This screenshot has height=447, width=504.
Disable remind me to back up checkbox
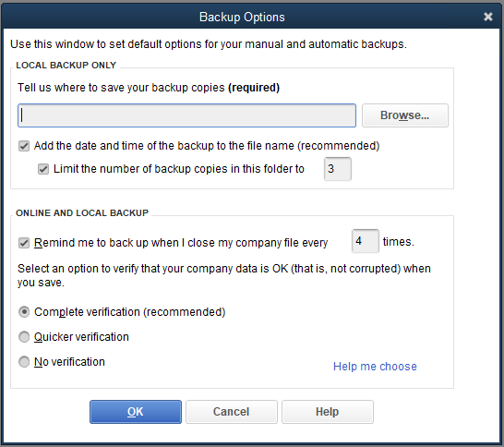[x=24, y=243]
